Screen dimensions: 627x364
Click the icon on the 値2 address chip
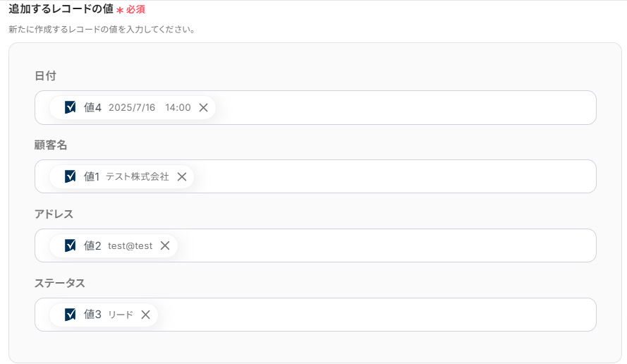tap(70, 245)
